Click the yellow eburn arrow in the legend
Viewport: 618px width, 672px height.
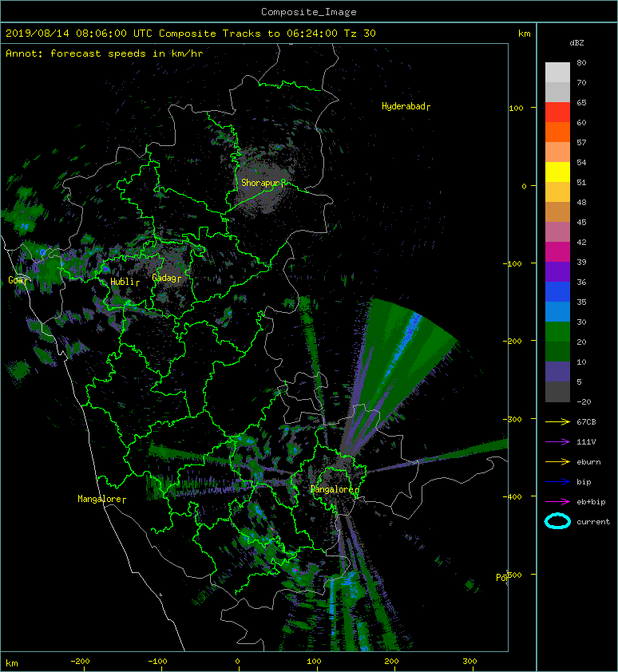pos(557,462)
